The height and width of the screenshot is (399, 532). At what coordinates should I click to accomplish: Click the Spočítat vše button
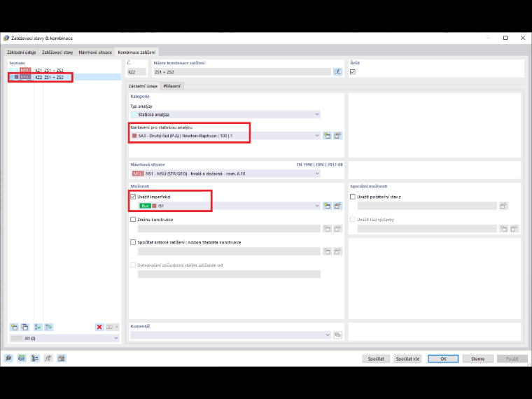tap(407, 358)
